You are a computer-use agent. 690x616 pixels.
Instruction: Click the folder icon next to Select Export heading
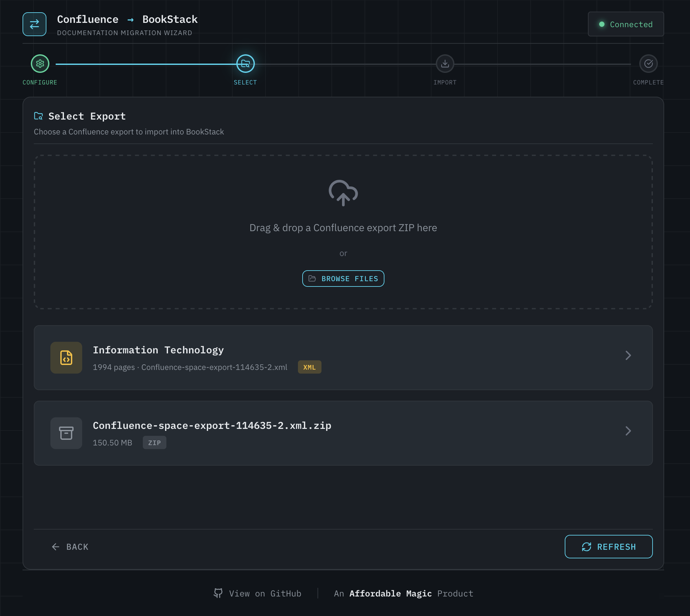coord(38,116)
